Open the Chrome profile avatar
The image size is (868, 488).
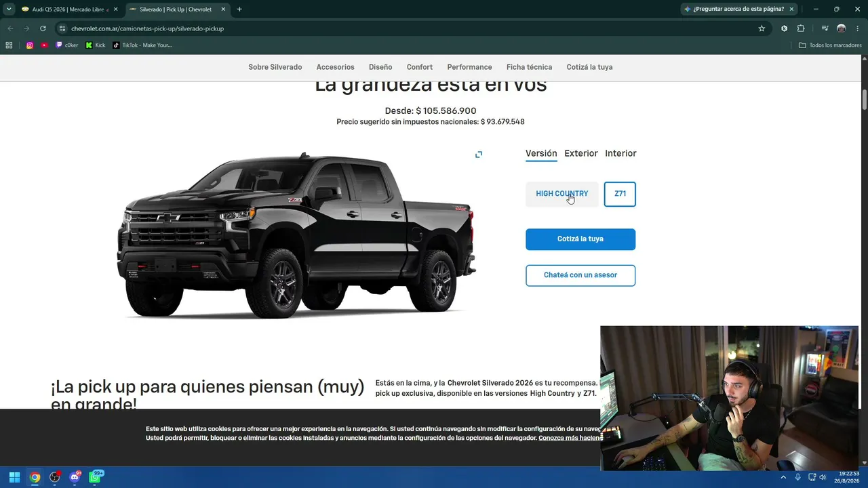tap(842, 28)
